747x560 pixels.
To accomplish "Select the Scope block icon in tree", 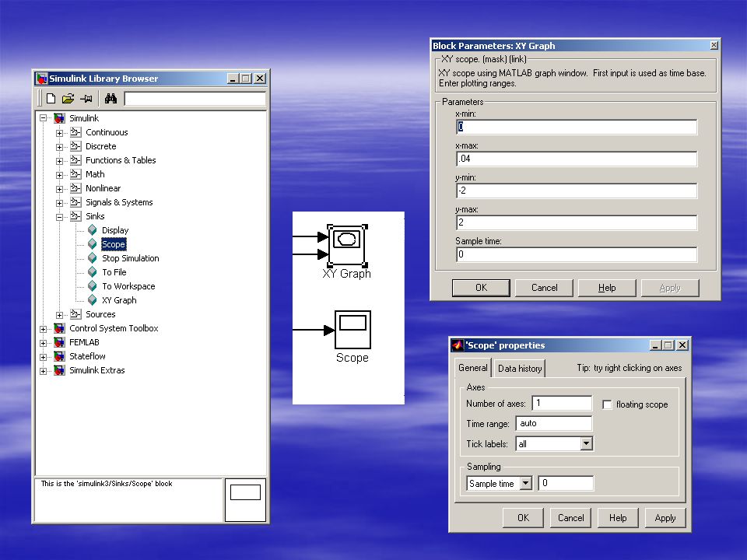I will [x=93, y=244].
